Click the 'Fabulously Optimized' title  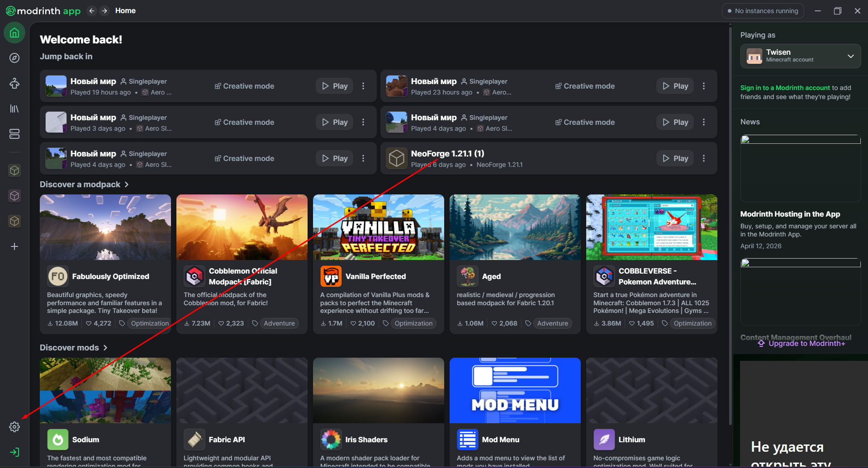[x=111, y=276]
